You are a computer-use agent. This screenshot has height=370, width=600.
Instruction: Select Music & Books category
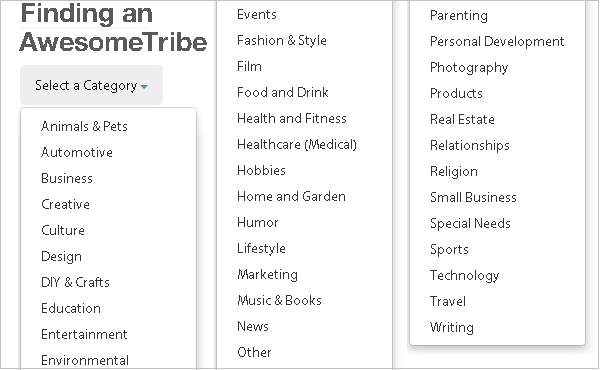tap(279, 301)
